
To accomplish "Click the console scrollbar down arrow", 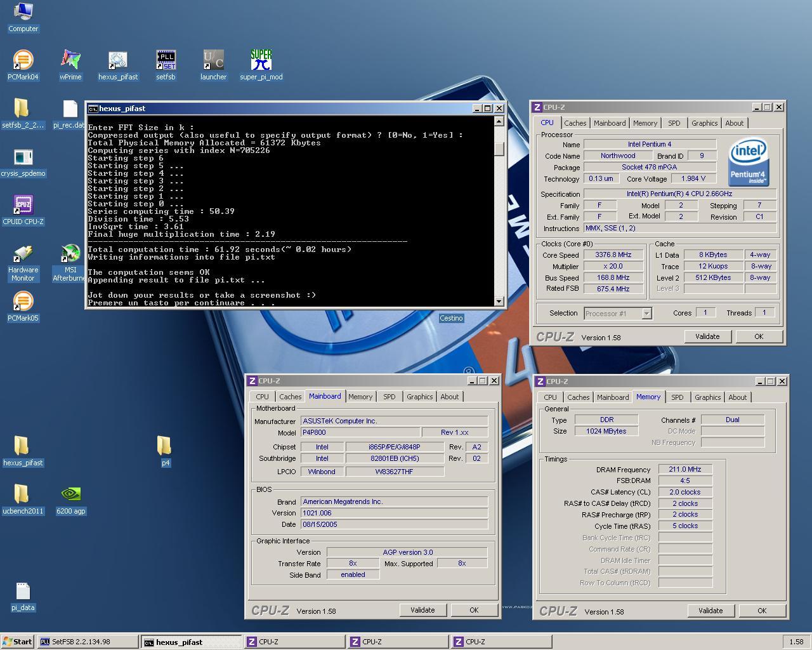I will point(499,302).
